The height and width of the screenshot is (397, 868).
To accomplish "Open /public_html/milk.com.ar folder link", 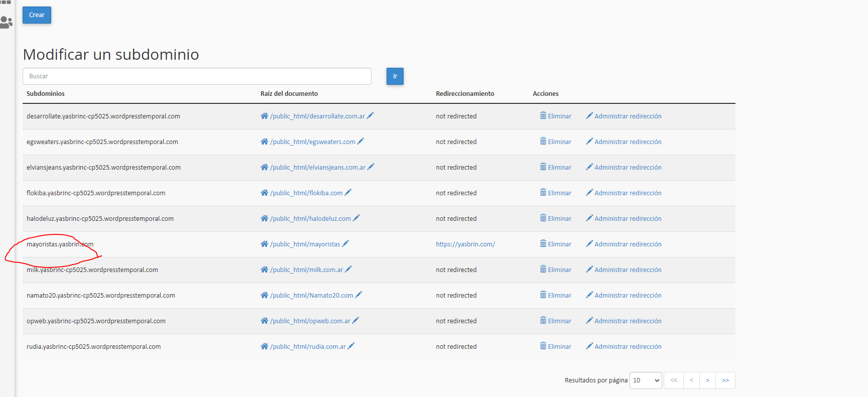I will (x=307, y=270).
